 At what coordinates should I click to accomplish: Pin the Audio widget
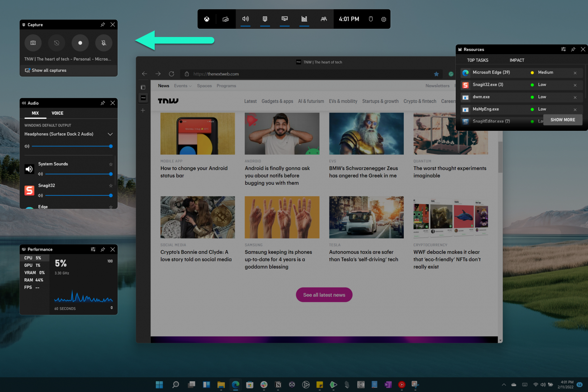(x=103, y=103)
